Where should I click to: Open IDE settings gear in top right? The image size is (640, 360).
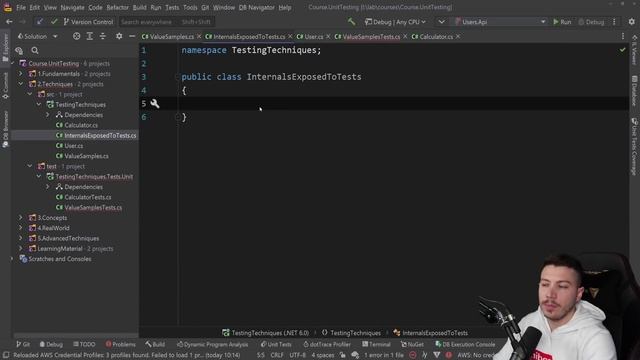[x=631, y=22]
